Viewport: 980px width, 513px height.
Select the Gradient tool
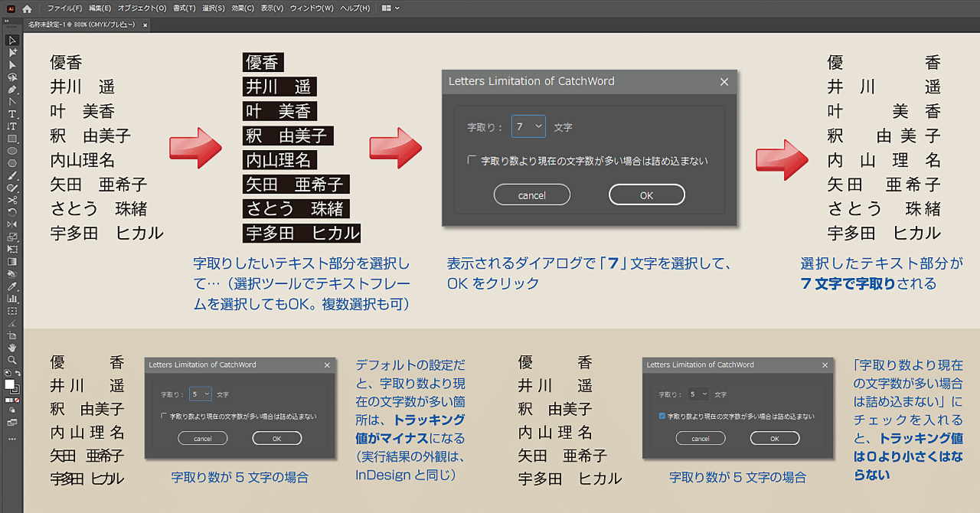pos(11,260)
